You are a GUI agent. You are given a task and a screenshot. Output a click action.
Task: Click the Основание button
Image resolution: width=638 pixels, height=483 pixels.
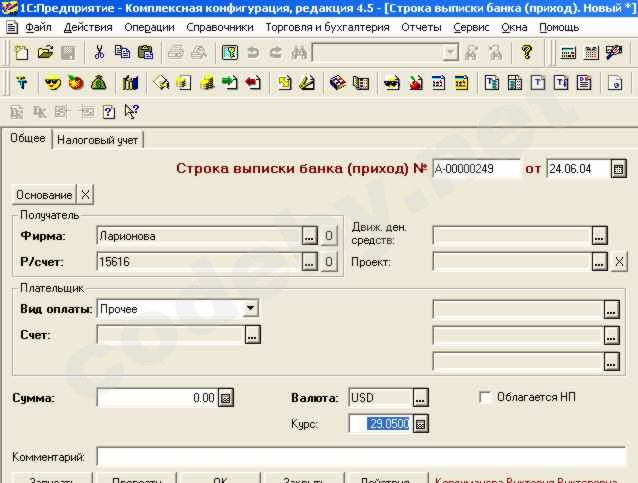[x=45, y=194]
